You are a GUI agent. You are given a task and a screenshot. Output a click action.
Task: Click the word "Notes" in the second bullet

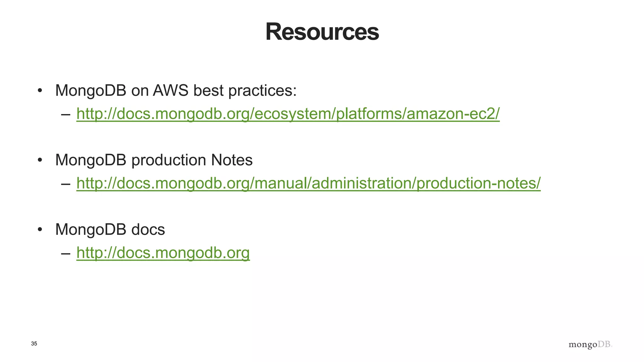point(232,160)
